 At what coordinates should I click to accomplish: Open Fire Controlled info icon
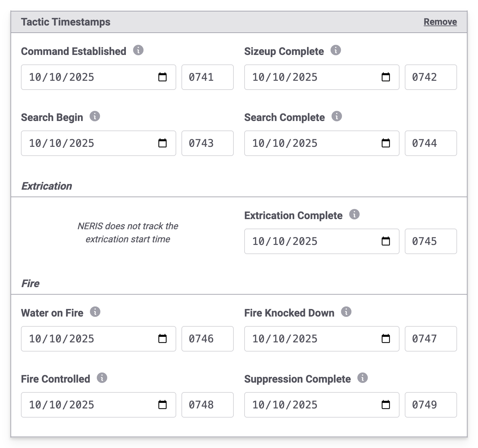[102, 378]
